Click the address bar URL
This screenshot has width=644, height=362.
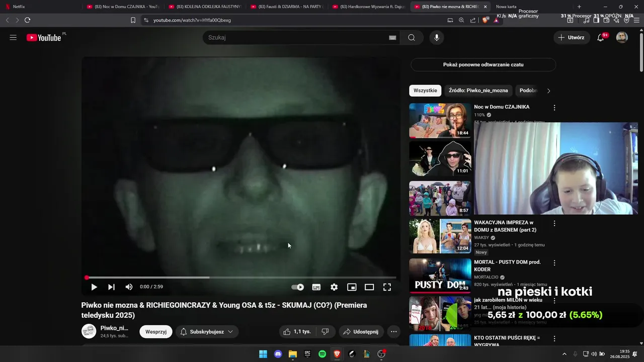point(192,20)
